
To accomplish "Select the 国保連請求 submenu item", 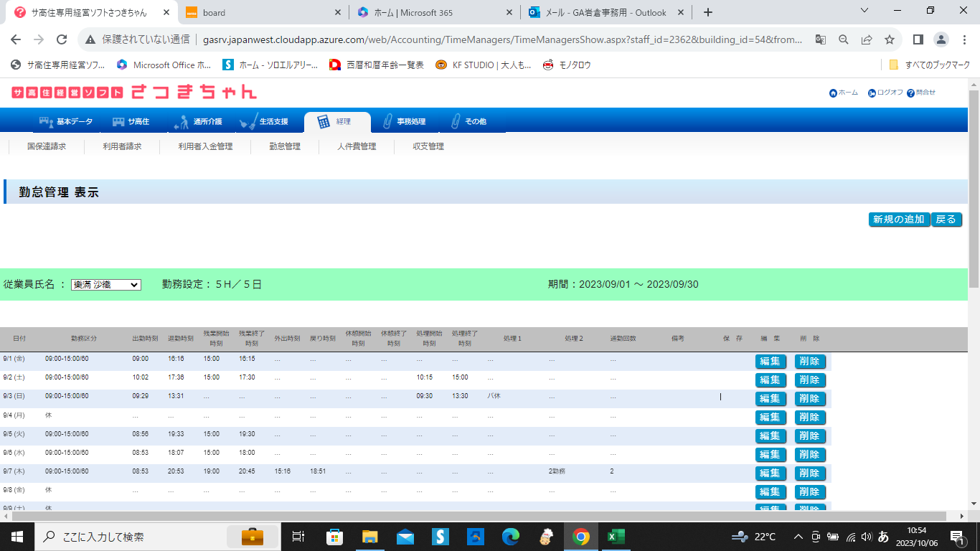I will pos(47,146).
